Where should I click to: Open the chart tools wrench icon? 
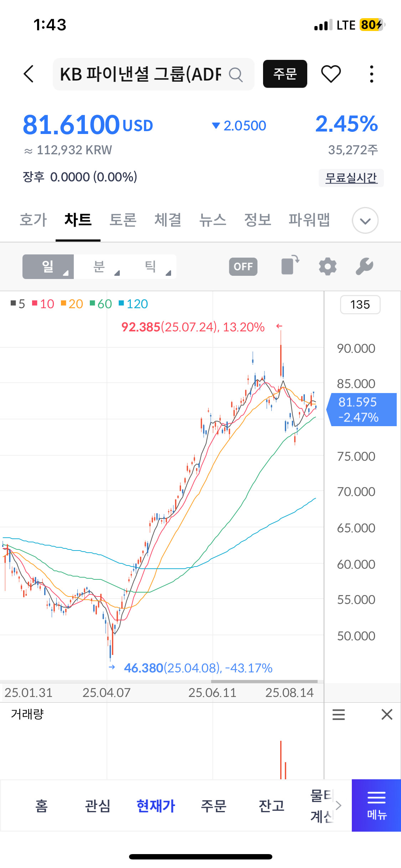(364, 267)
